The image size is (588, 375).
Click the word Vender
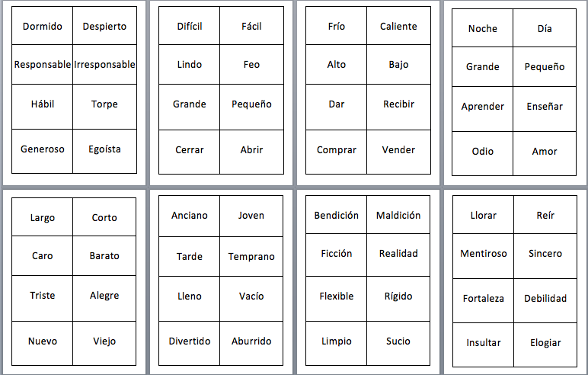[x=398, y=150]
